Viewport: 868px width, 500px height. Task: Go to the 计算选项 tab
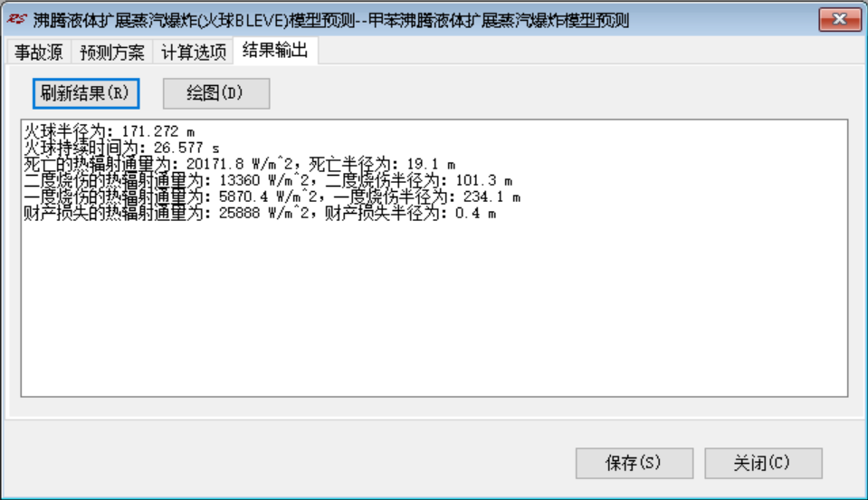click(x=193, y=52)
